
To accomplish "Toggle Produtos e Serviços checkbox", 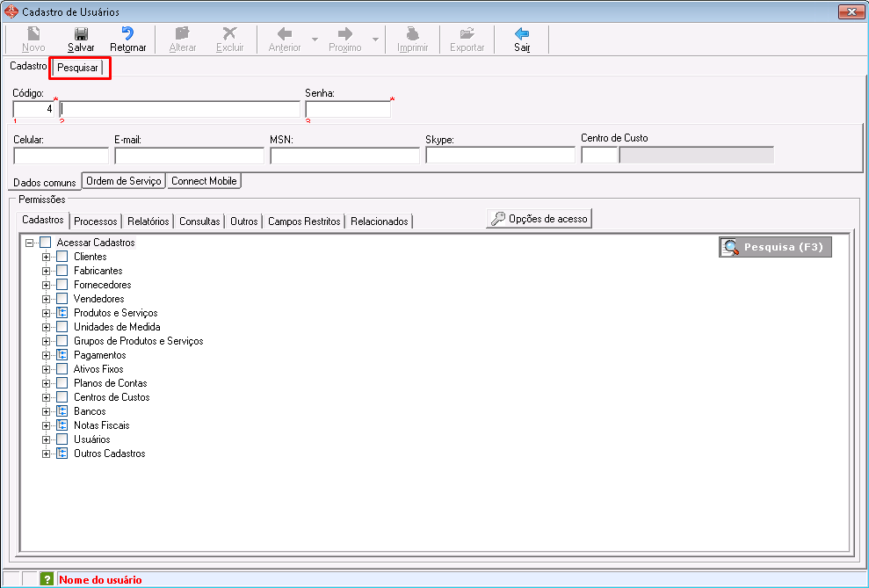I will tap(62, 313).
